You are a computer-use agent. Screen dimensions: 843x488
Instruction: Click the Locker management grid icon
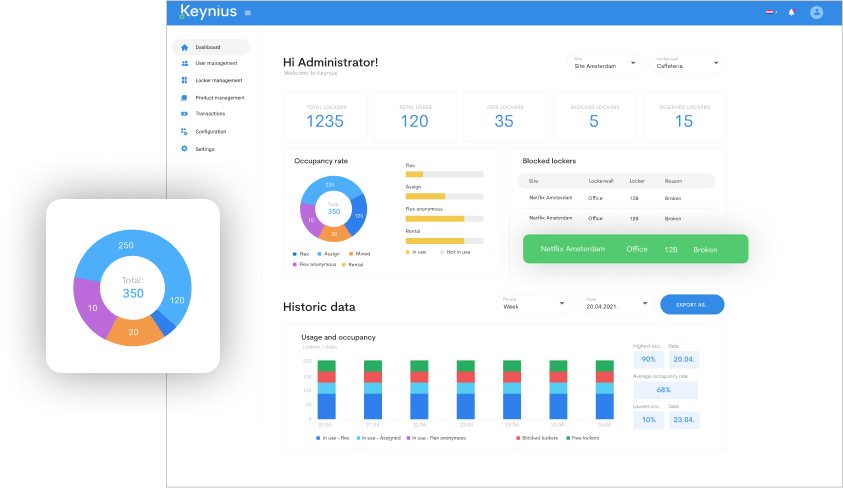[x=184, y=80]
